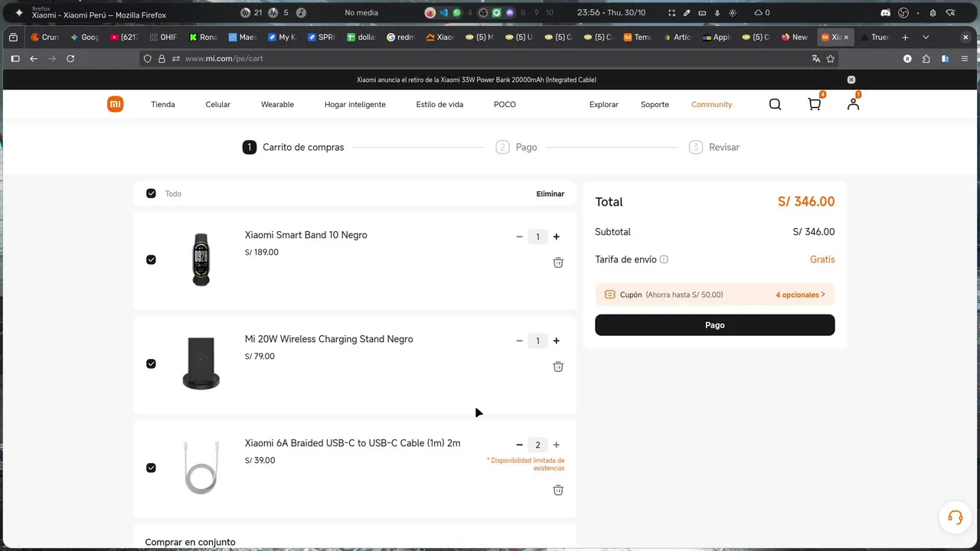Screen dimensions: 980x551
Task: Open the Tienda menu
Action: click(163, 104)
